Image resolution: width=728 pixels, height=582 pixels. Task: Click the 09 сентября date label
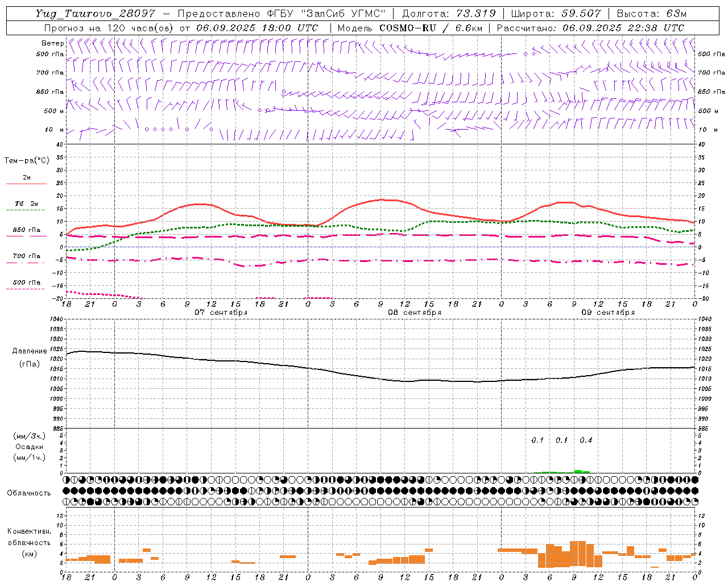pyautogui.click(x=608, y=313)
